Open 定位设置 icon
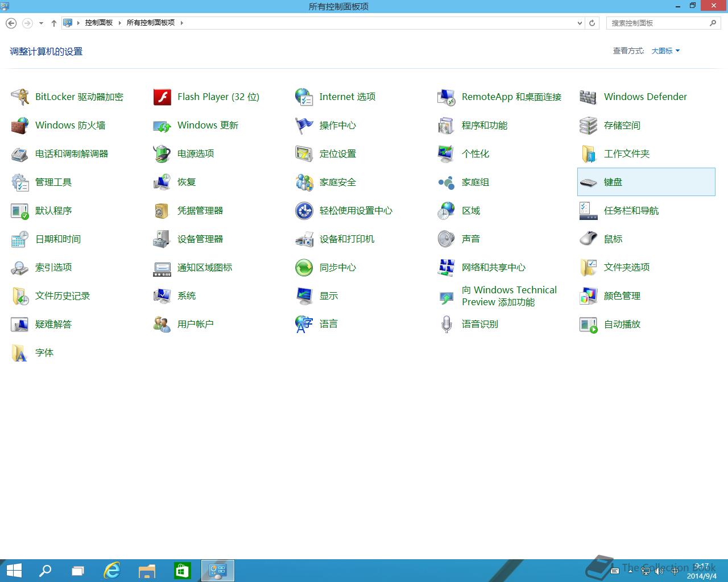Image resolution: width=728 pixels, height=582 pixels. point(304,153)
